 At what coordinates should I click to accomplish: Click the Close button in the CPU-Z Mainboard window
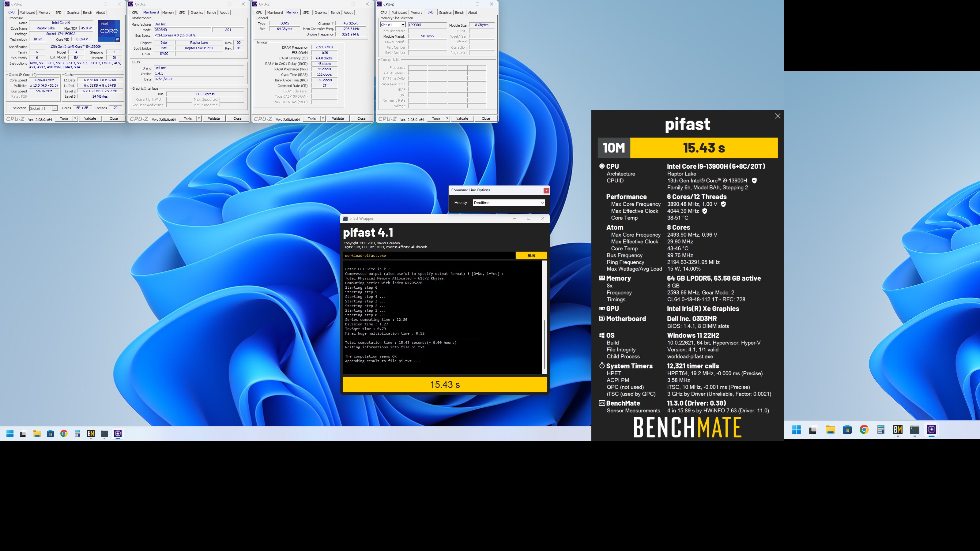point(237,119)
